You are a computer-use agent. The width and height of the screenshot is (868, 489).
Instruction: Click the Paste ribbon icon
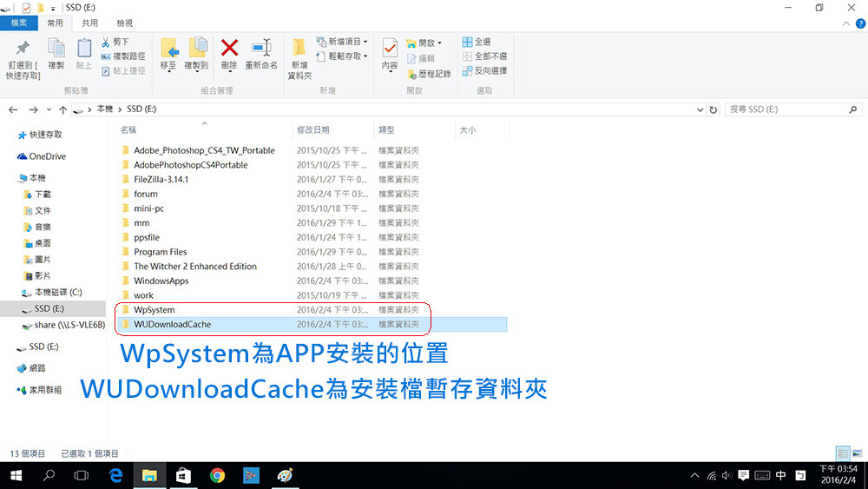coord(84,48)
